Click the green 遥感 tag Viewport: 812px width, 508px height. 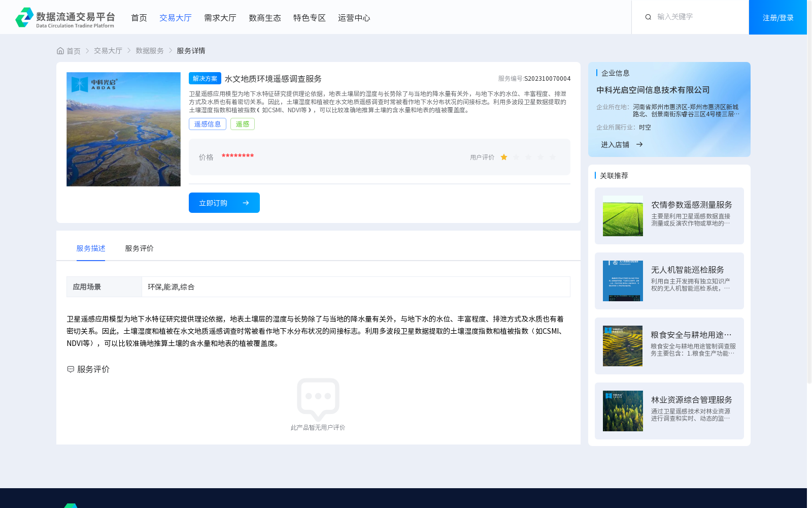pyautogui.click(x=243, y=124)
